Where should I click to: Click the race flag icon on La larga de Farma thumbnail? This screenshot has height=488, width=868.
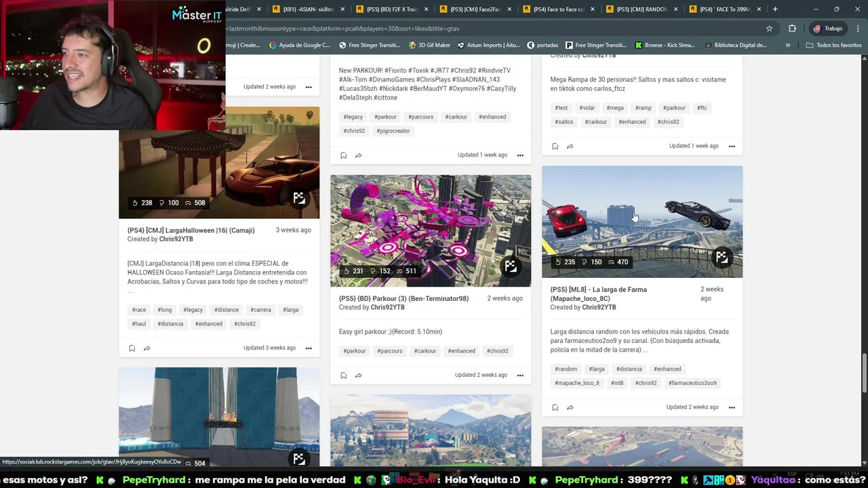(x=722, y=258)
